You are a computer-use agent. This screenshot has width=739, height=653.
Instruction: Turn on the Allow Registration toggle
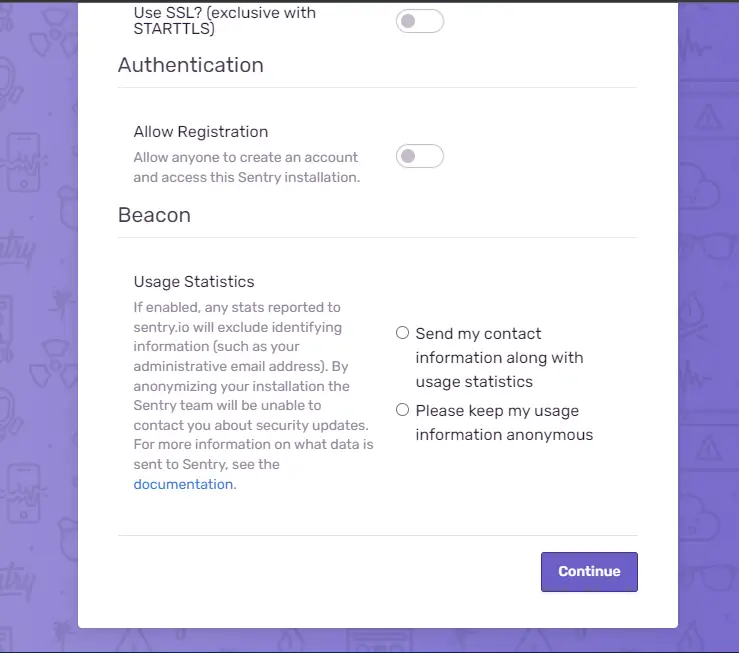419,156
